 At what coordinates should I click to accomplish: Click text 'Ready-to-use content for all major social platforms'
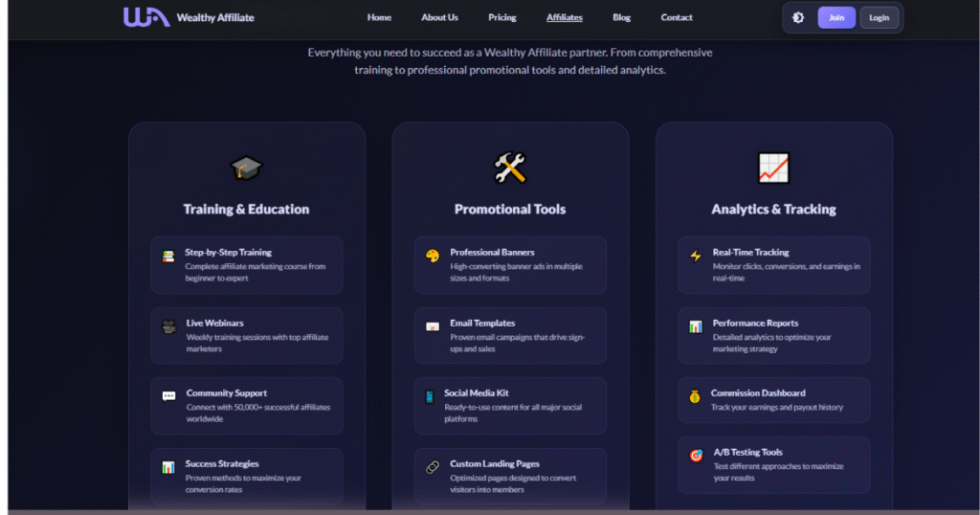pyautogui.click(x=513, y=414)
